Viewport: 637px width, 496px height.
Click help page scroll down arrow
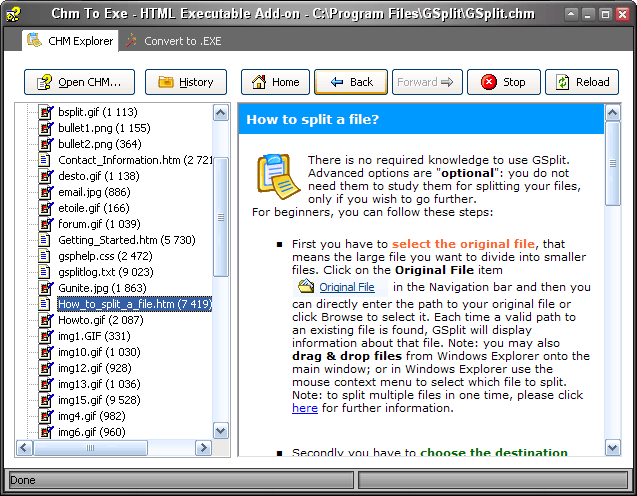613,448
